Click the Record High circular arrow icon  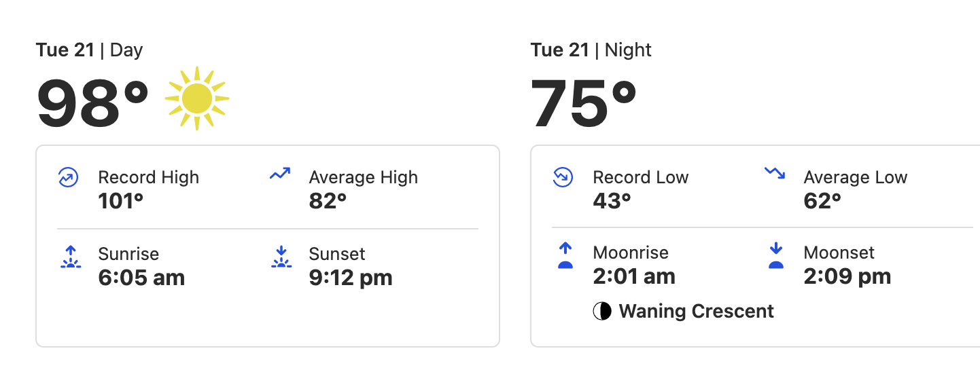[x=68, y=178]
